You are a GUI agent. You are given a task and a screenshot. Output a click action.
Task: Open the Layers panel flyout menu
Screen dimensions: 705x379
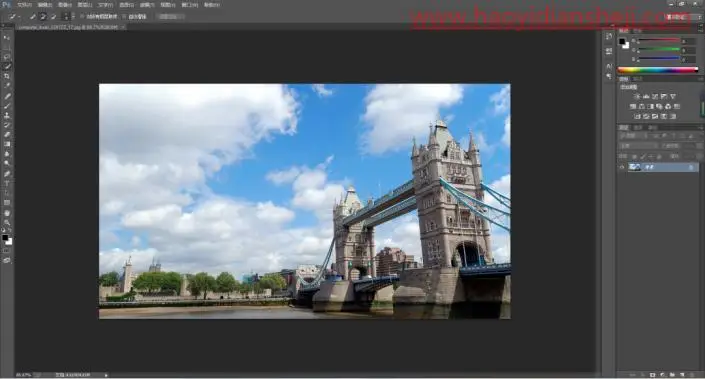coord(700,128)
